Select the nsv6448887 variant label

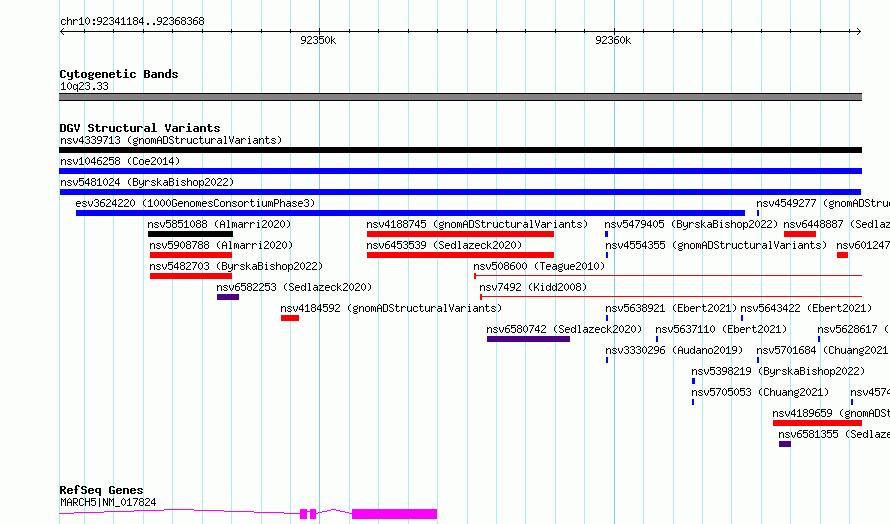(836, 224)
